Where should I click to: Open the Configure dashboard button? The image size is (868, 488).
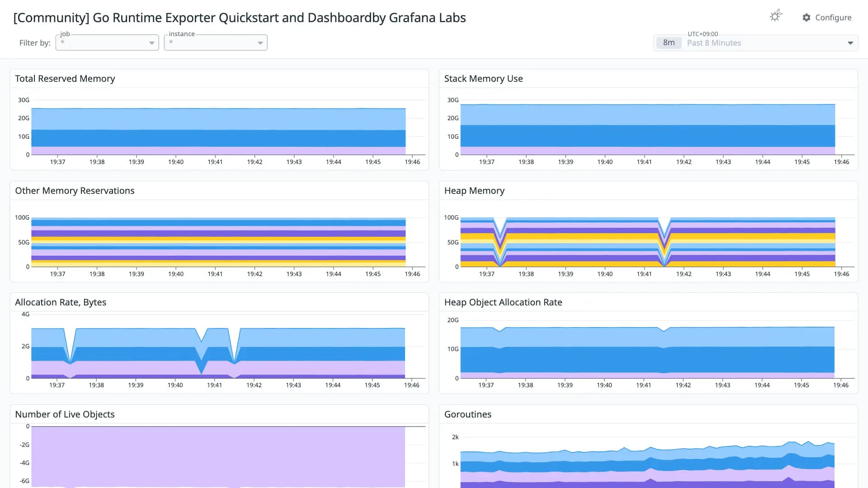827,17
